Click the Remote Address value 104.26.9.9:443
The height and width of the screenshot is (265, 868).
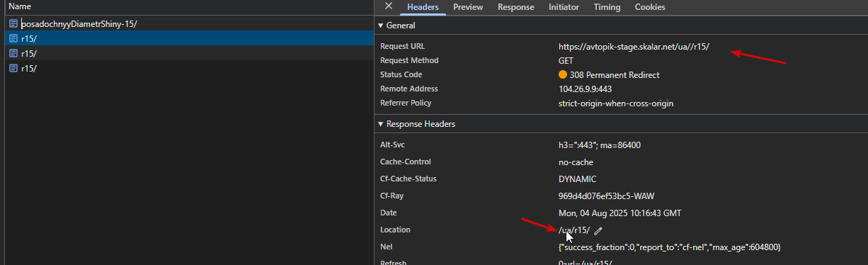tap(585, 89)
